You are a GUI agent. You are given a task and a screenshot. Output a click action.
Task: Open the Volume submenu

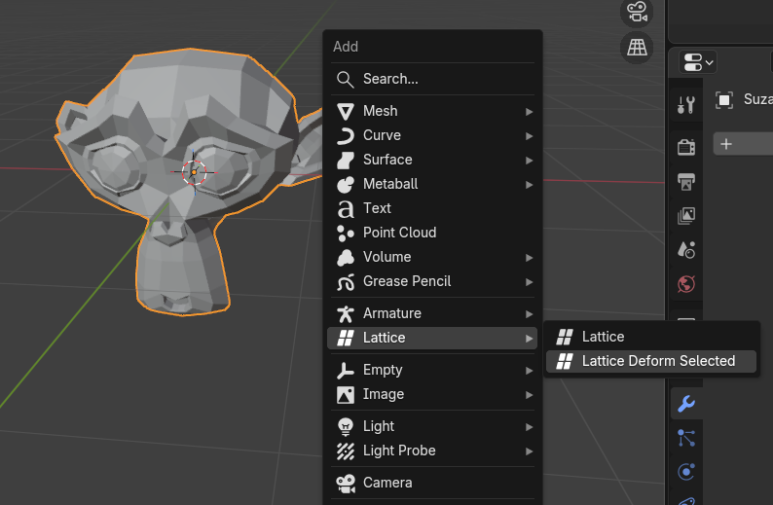tap(432, 257)
